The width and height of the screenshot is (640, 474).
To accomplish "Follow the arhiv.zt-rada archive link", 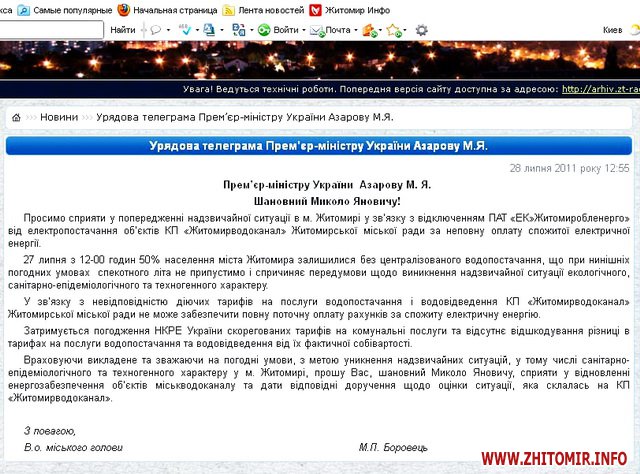I will pos(600,89).
